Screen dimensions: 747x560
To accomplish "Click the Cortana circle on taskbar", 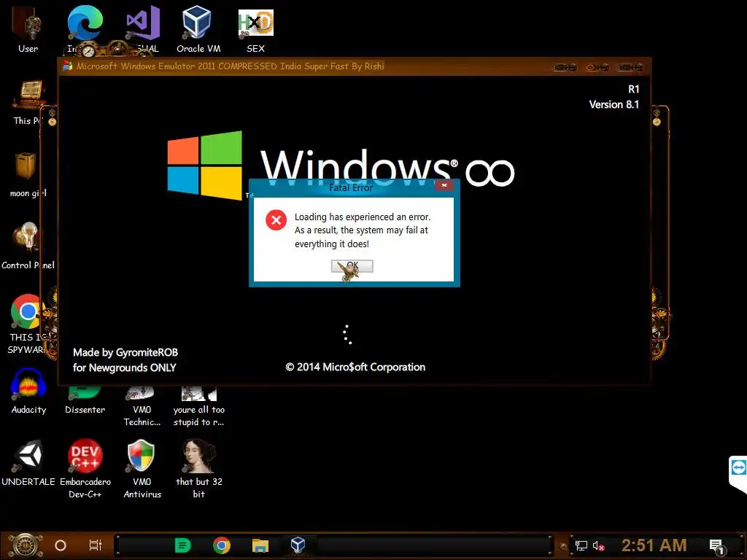I will (61, 545).
